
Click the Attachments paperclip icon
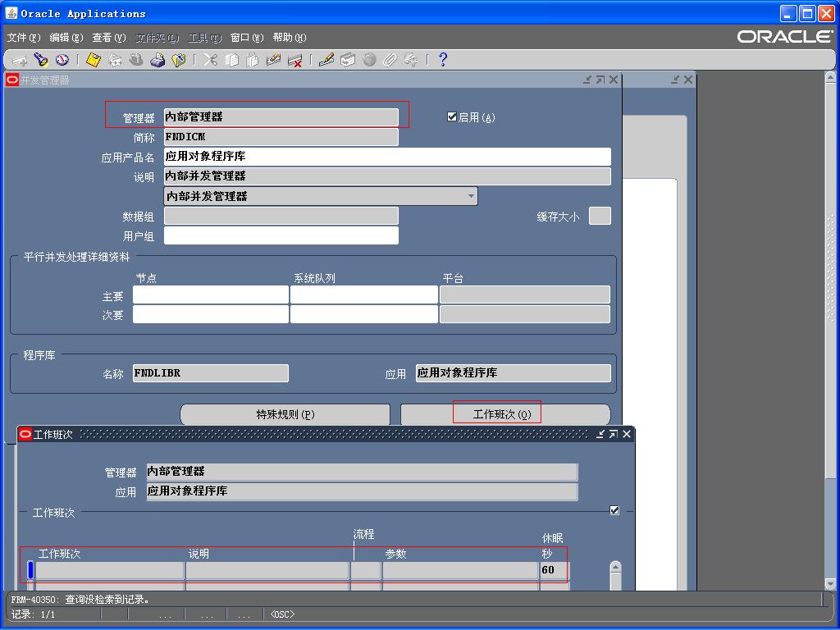390,60
